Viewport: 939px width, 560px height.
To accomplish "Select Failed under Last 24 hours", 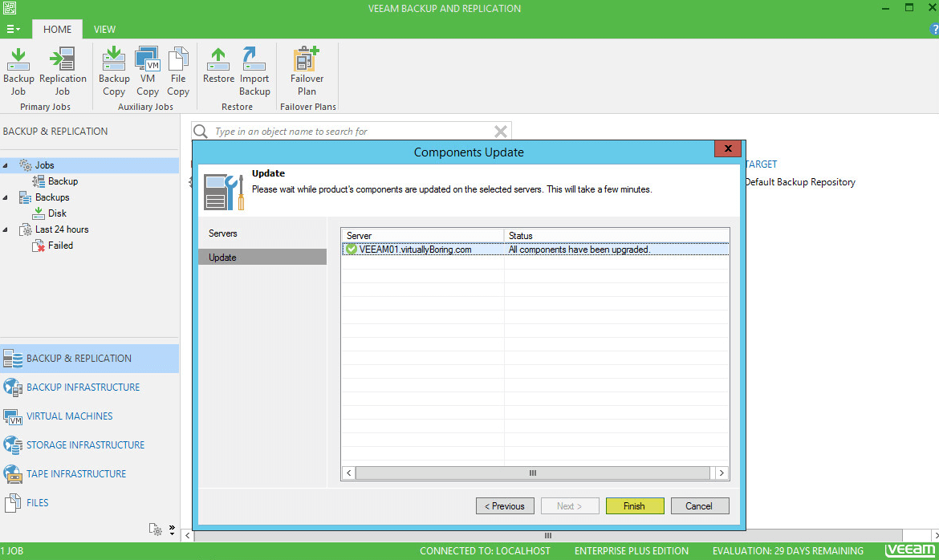I will click(60, 246).
